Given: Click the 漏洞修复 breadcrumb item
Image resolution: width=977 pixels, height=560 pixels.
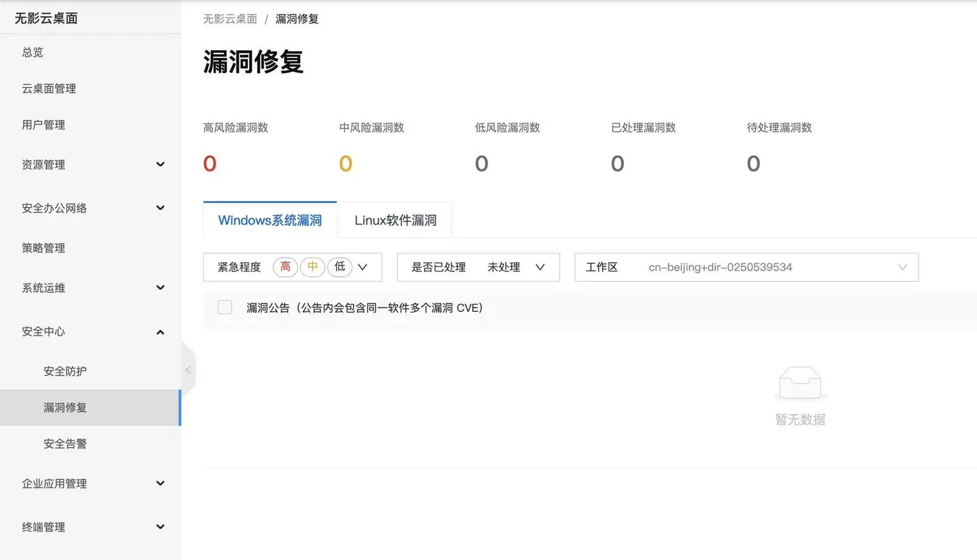Looking at the screenshot, I should pyautogui.click(x=297, y=19).
